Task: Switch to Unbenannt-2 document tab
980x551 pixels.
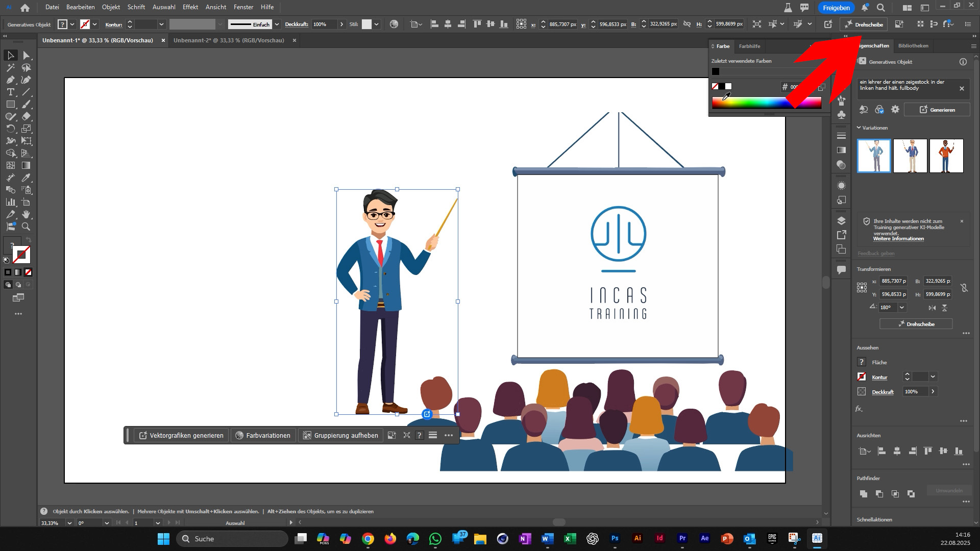Action: (229, 40)
